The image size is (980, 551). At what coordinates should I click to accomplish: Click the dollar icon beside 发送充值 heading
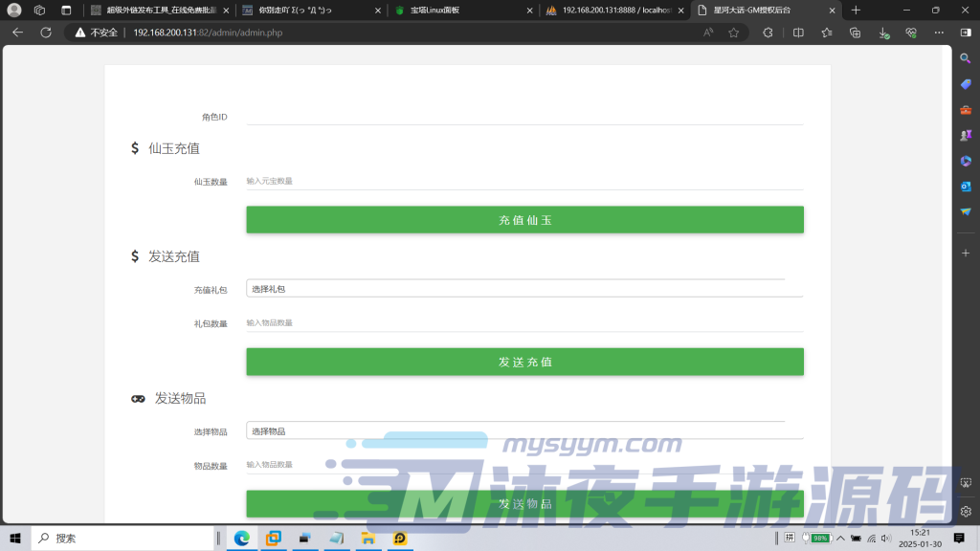point(133,256)
